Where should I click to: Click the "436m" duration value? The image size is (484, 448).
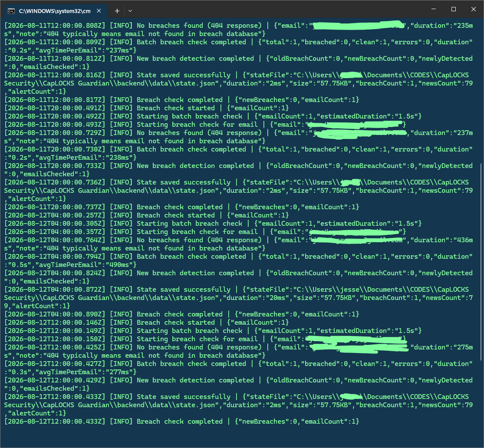coord(465,240)
